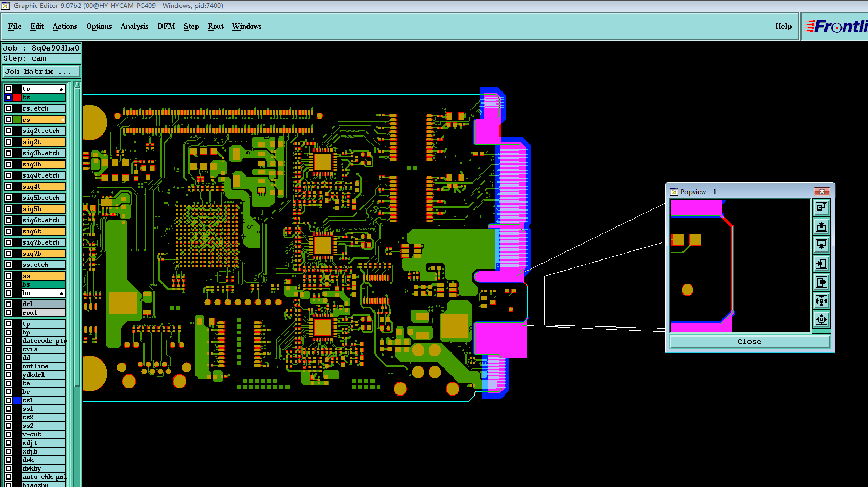Open the DFM menu
Viewport: 868px width, 487px height.
(x=166, y=26)
